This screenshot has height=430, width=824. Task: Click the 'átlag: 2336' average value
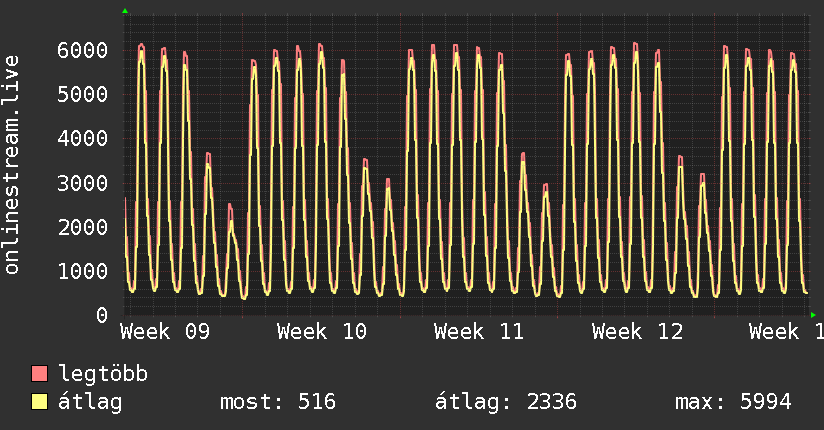506,402
